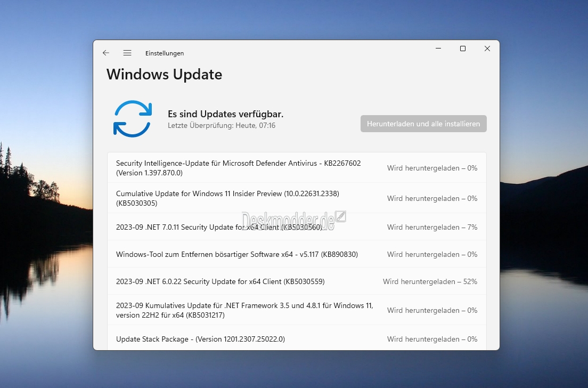Screen dimensions: 588x388
Task: Click 'Es sind Updates verfügbar.' status text
Action: click(225, 114)
